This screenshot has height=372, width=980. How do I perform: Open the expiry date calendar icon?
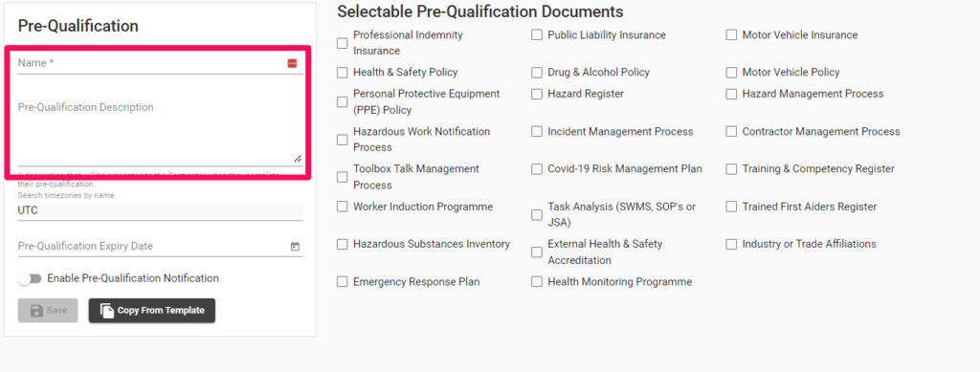coord(295,247)
